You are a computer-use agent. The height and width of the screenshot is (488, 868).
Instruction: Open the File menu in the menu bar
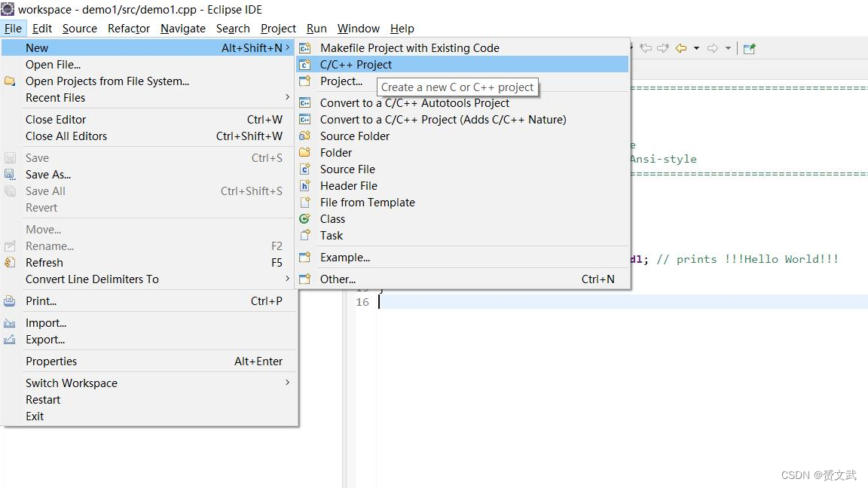point(13,29)
